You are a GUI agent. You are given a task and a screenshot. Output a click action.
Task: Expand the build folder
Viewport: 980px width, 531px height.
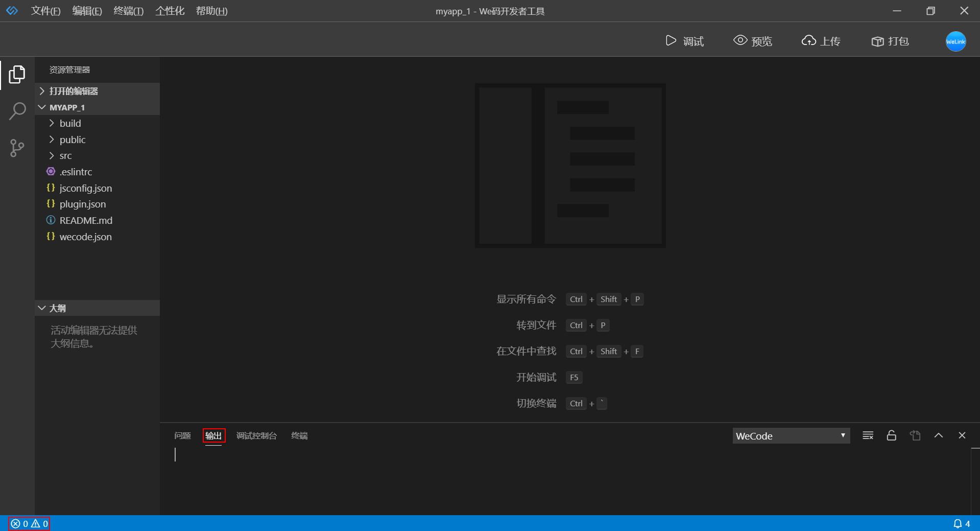point(69,123)
